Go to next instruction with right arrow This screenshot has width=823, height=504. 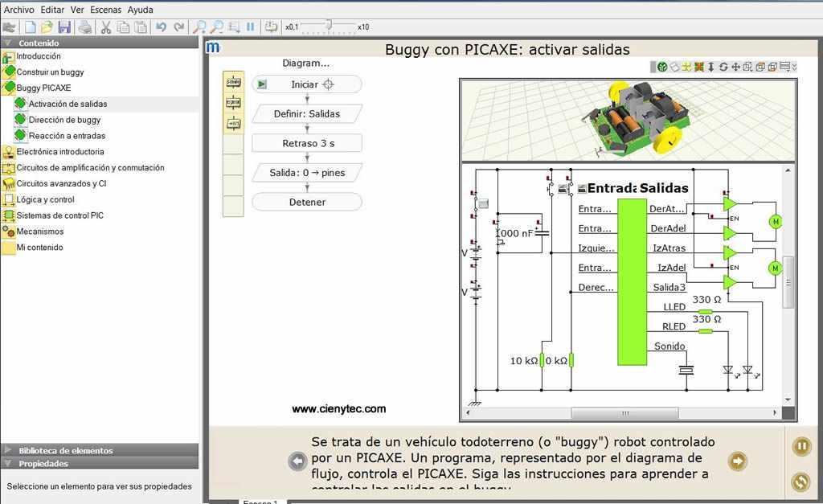point(737,461)
